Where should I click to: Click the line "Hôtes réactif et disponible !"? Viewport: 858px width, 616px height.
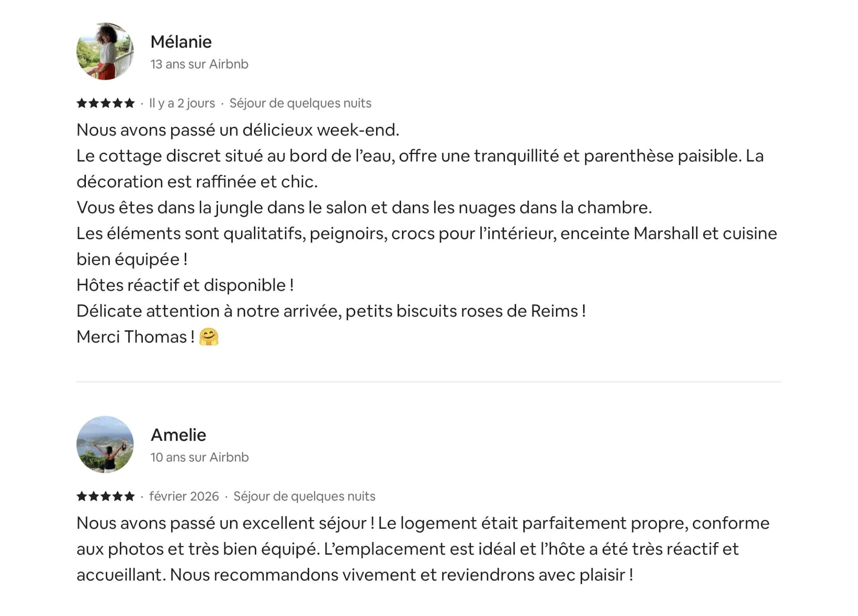[x=185, y=285]
